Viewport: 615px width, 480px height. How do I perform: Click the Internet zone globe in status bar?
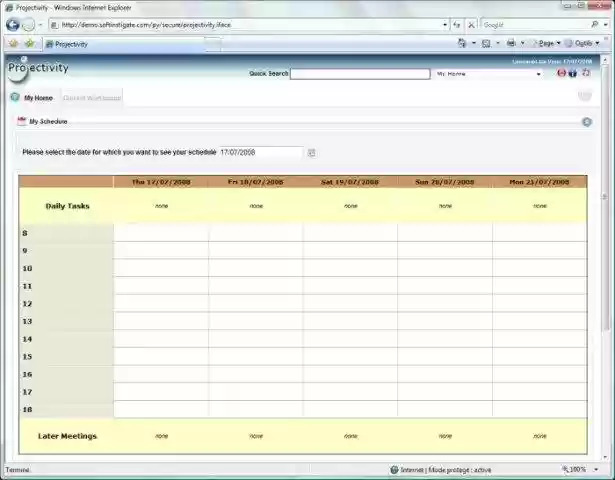pyautogui.click(x=394, y=469)
